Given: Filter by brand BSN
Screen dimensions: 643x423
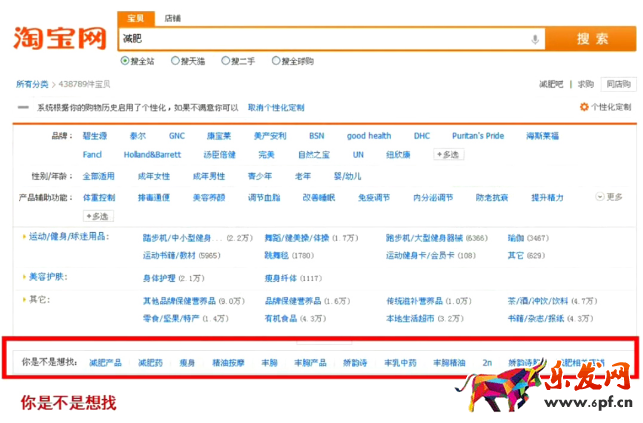Looking at the screenshot, I should tap(317, 136).
